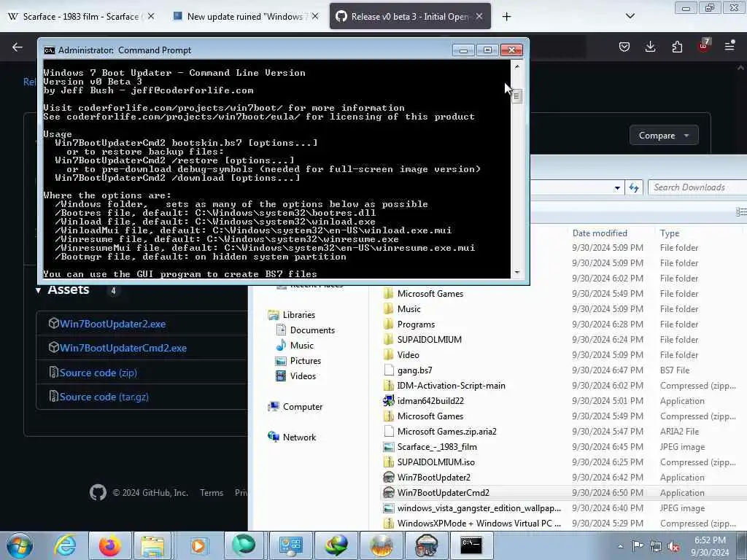
Task: Open the list all tabs chevron
Action: (x=630, y=16)
